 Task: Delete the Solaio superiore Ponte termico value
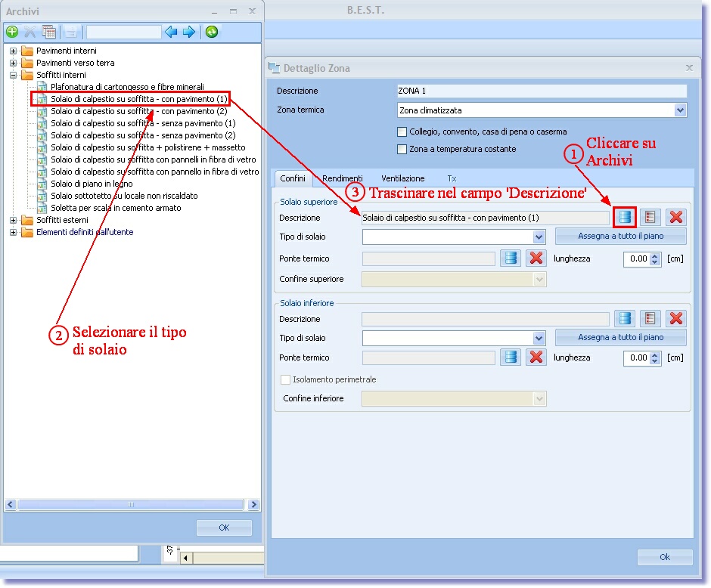(536, 258)
